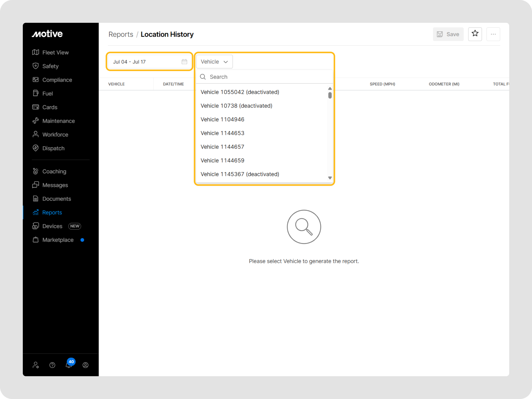Navigate to Devices in sidebar
This screenshot has height=399, width=532.
52,226
